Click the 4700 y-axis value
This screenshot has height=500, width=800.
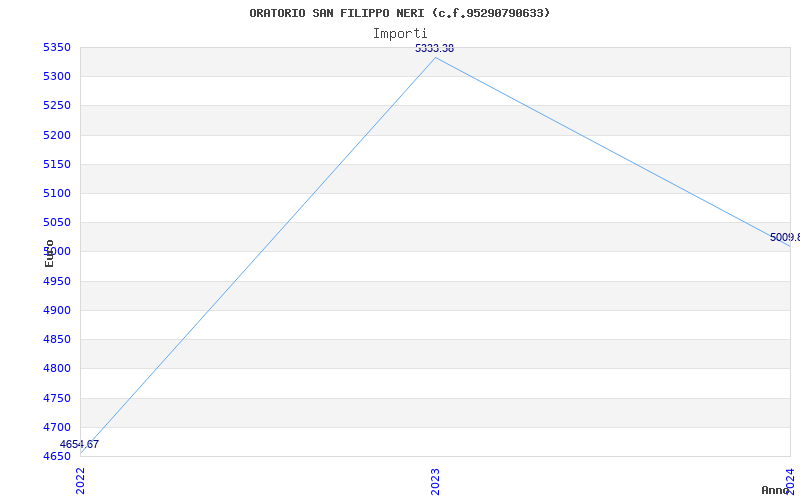(57, 428)
